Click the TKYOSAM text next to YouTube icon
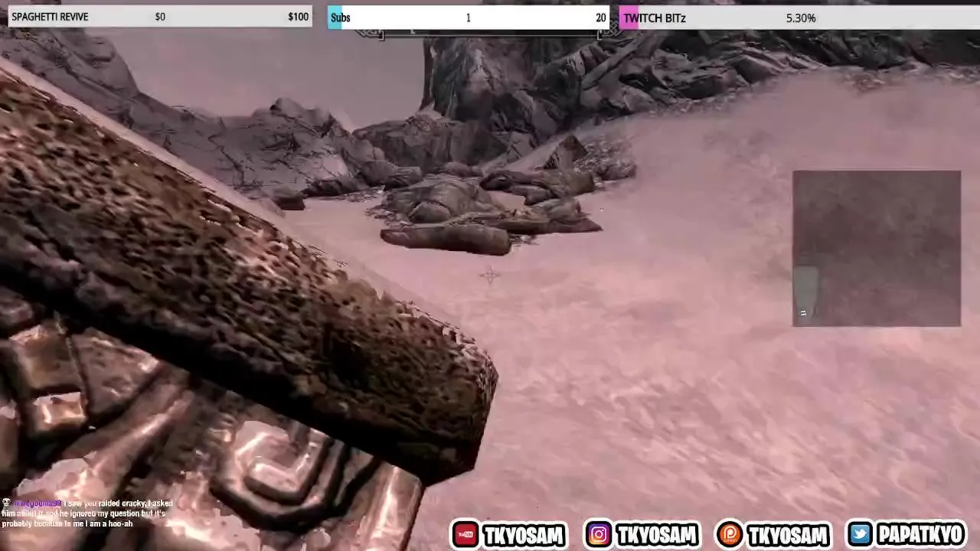Viewport: 980px width, 551px height. 524,535
